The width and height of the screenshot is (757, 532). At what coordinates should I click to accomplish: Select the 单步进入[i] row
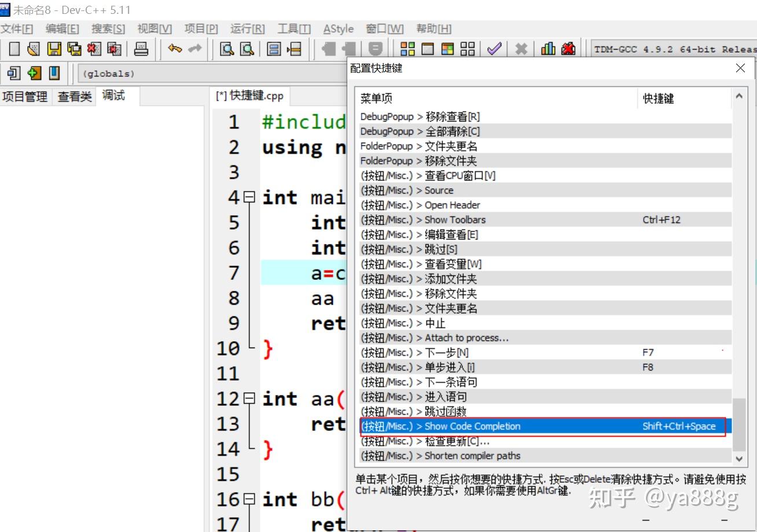point(545,367)
